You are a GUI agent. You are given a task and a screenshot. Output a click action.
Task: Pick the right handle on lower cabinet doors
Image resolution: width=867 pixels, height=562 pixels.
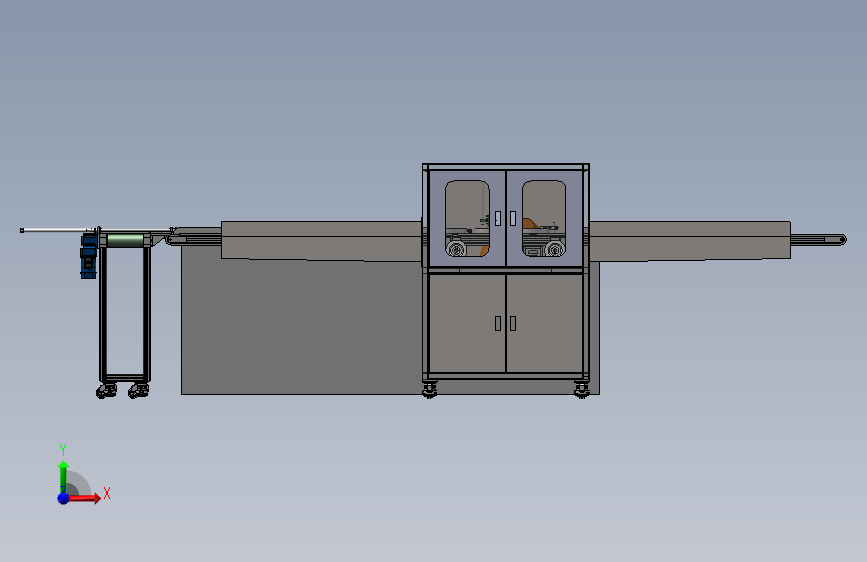tap(513, 324)
